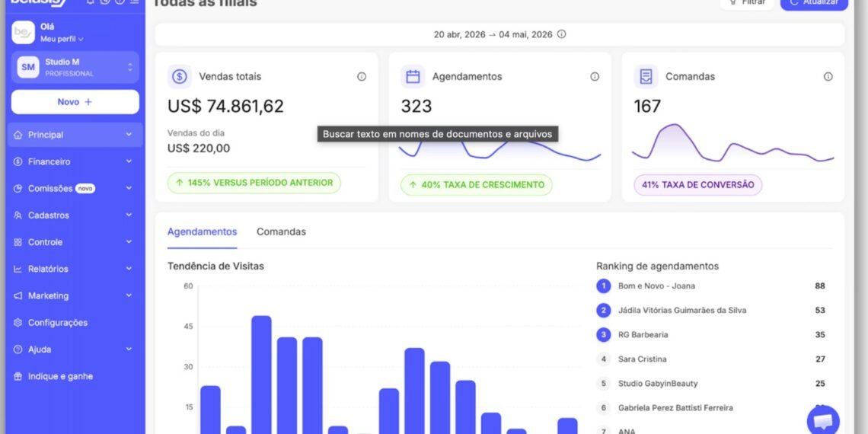Click the rank 3 badge for RG Barbearia
This screenshot has height=434, width=868.
603,335
